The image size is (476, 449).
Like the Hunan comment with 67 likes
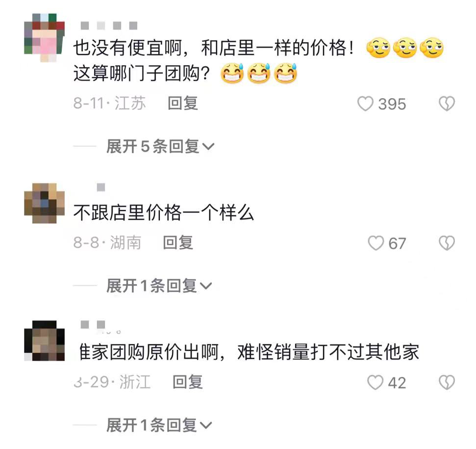[376, 243]
